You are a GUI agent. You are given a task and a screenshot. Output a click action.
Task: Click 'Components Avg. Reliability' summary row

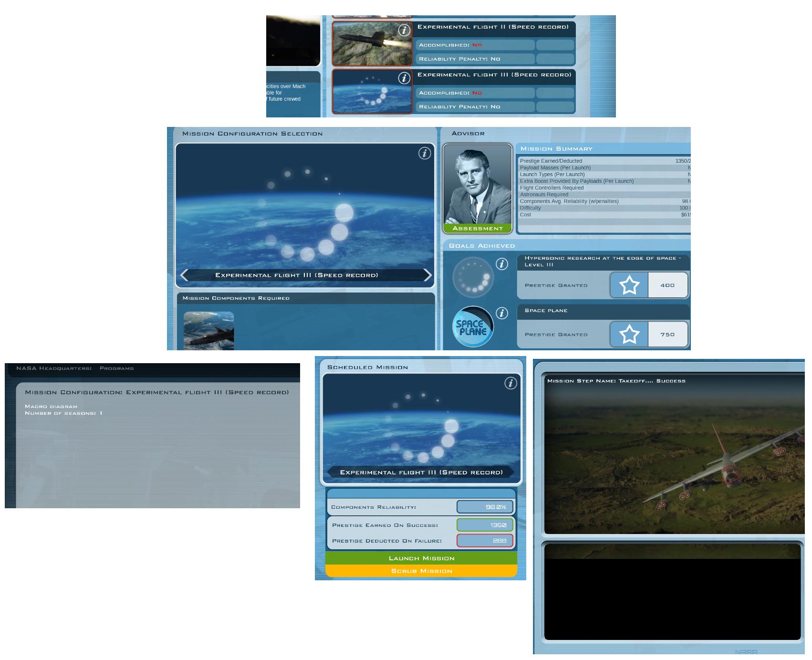(604, 201)
